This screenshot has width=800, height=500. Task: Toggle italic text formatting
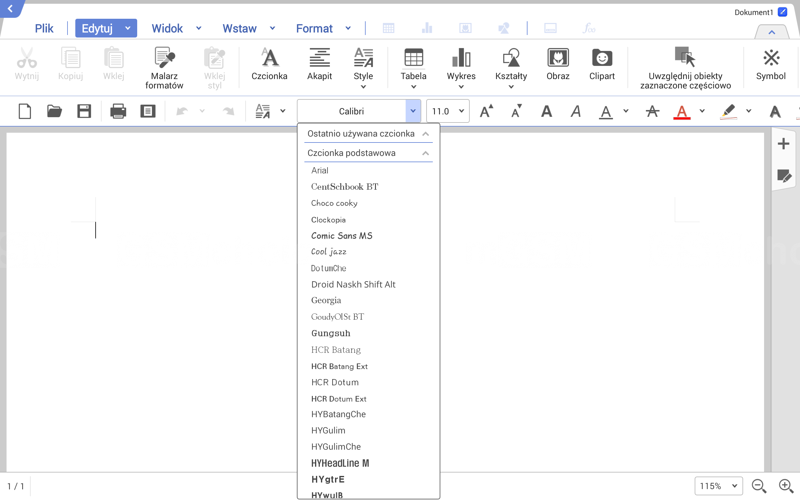click(575, 111)
